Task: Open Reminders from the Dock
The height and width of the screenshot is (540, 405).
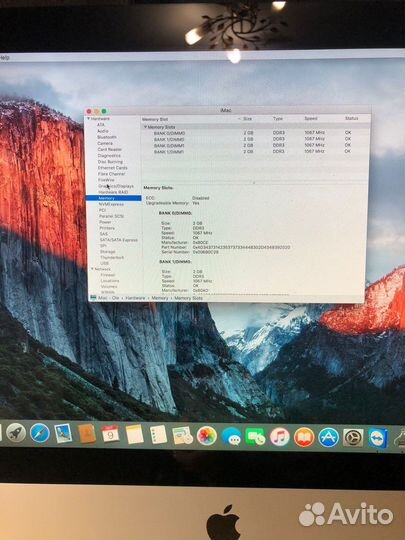Action: pos(158,434)
